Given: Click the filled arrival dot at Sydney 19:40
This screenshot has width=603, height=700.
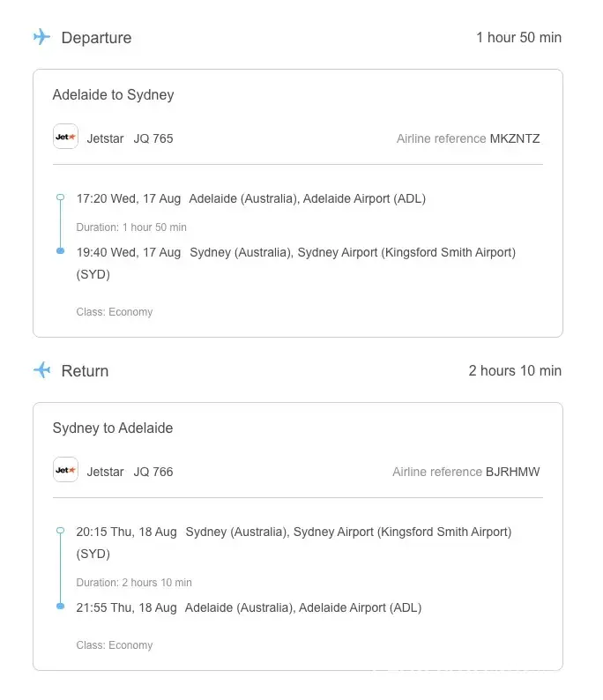Looking at the screenshot, I should click(60, 251).
